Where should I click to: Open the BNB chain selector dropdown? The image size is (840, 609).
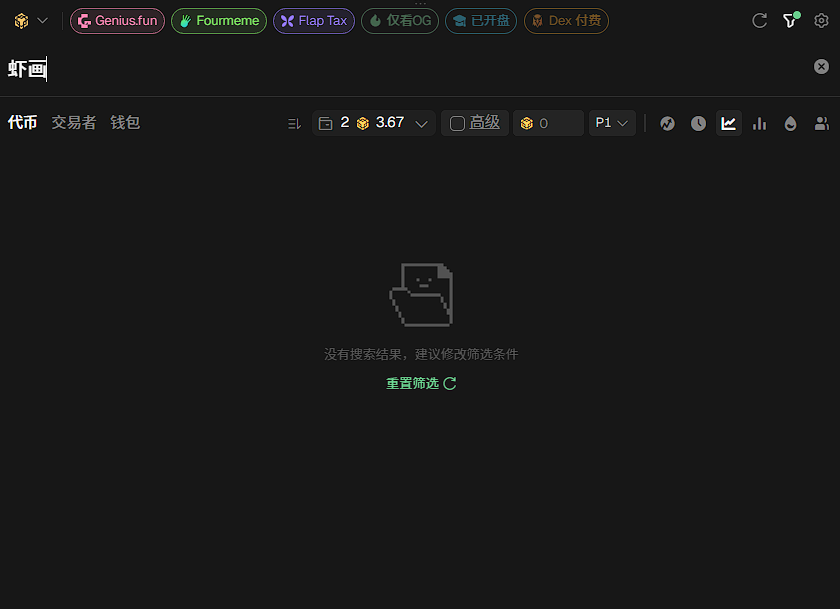tap(31, 21)
